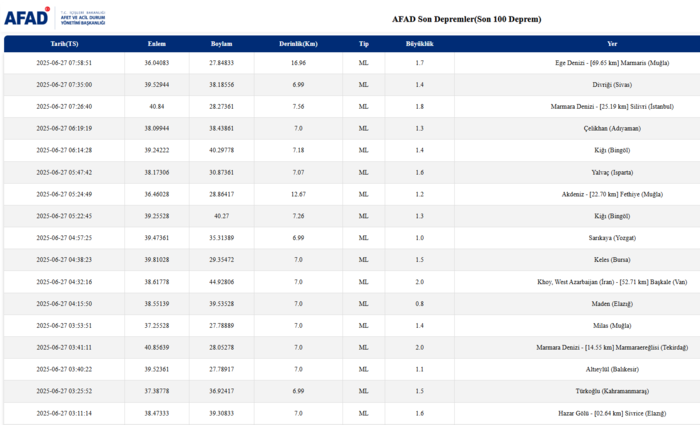
Task: Click the Derinlik(Km) column header
Action: coord(298,44)
